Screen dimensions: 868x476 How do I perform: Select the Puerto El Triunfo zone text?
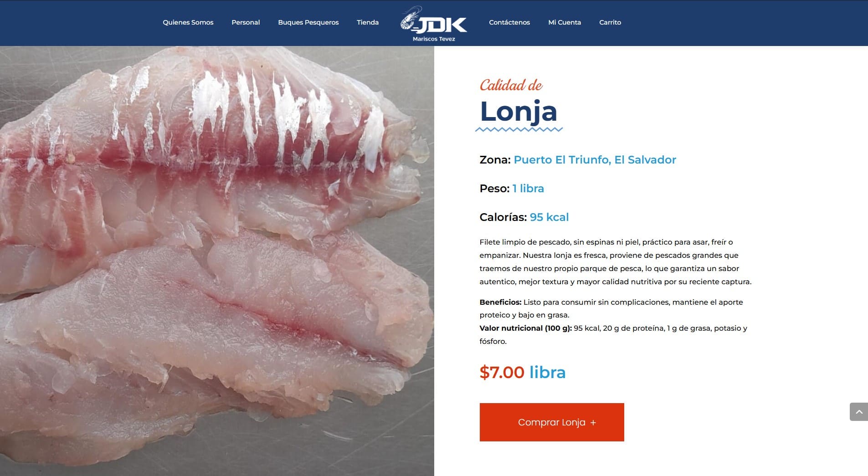coord(595,160)
